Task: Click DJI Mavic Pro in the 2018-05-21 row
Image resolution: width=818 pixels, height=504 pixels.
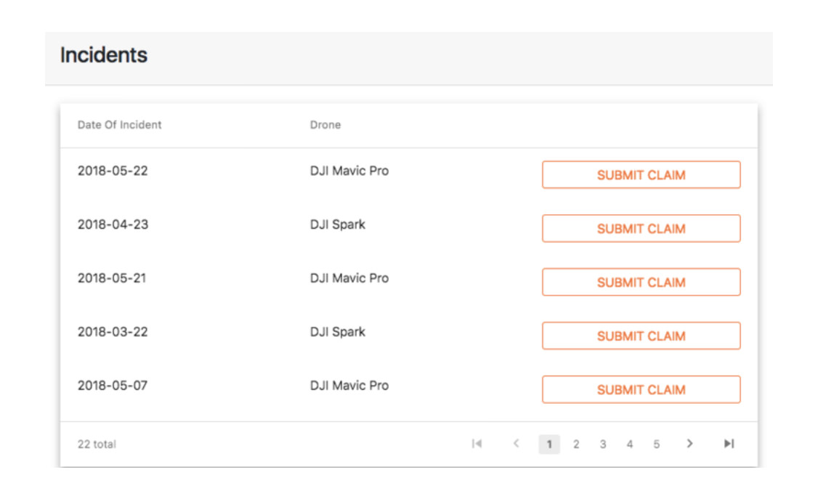Action: click(349, 278)
